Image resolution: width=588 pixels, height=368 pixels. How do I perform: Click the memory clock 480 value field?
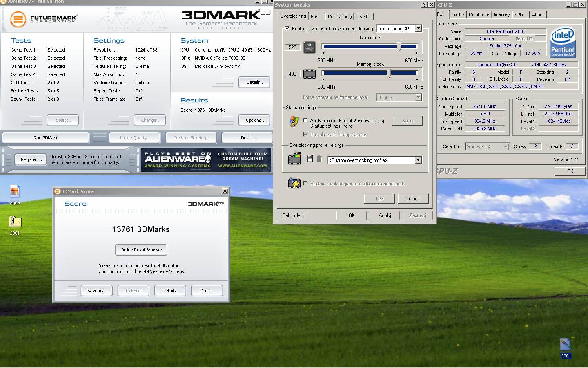click(292, 74)
